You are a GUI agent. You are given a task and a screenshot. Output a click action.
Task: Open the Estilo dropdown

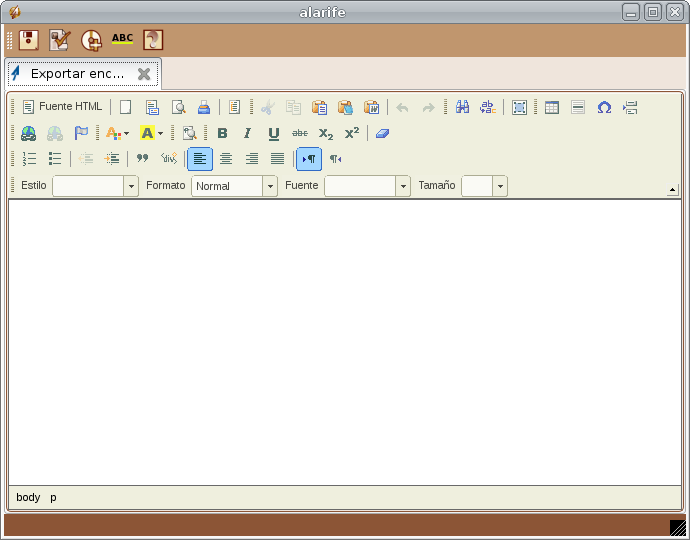131,186
